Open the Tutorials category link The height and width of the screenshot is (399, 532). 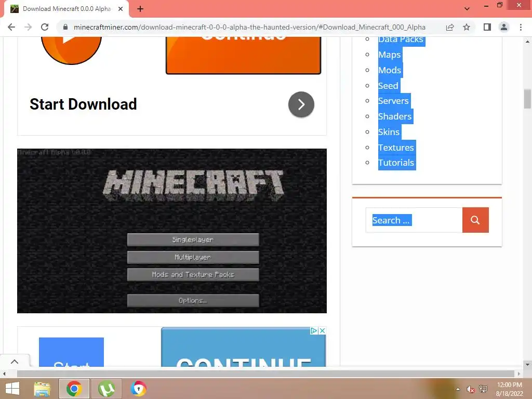(x=396, y=163)
